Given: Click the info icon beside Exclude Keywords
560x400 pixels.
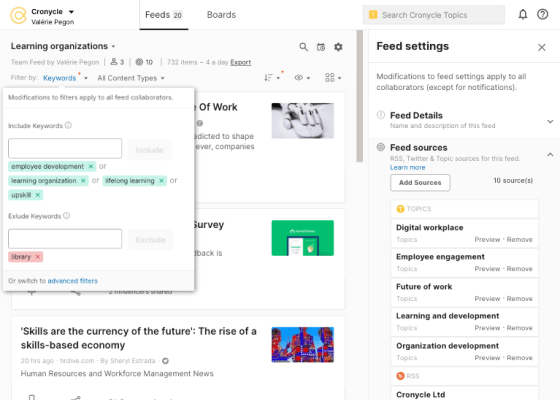Looking at the screenshot, I should coord(66,216).
